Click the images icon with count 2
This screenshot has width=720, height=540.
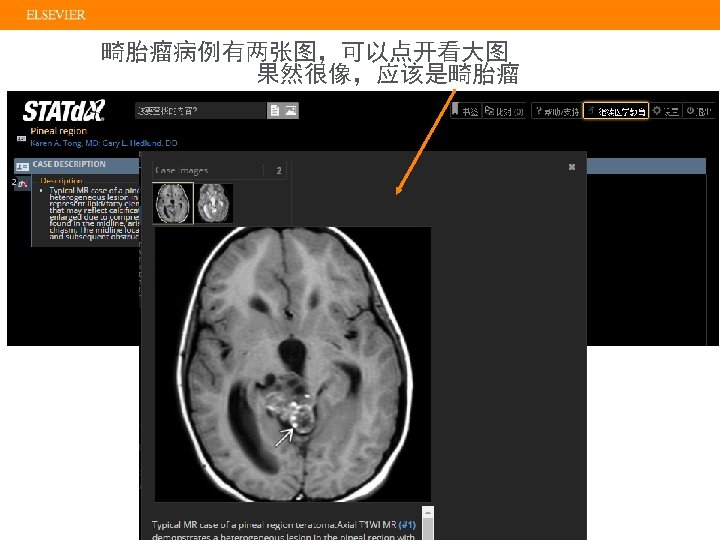point(20,184)
